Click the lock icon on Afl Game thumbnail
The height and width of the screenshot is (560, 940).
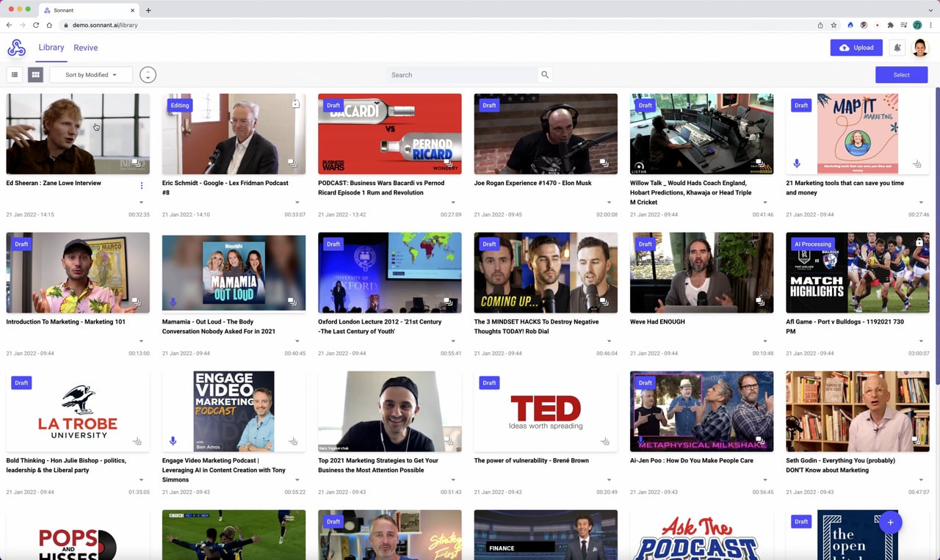(919, 241)
